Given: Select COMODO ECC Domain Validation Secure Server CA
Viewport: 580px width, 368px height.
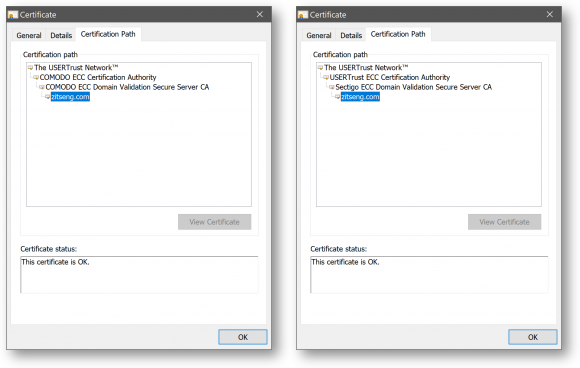Looking at the screenshot, I should pyautogui.click(x=127, y=87).
